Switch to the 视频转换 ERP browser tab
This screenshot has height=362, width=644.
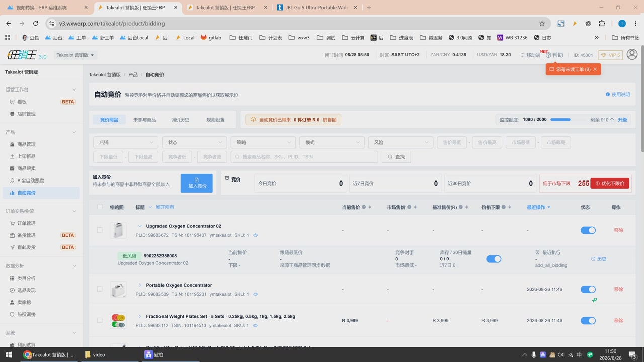pos(46,8)
